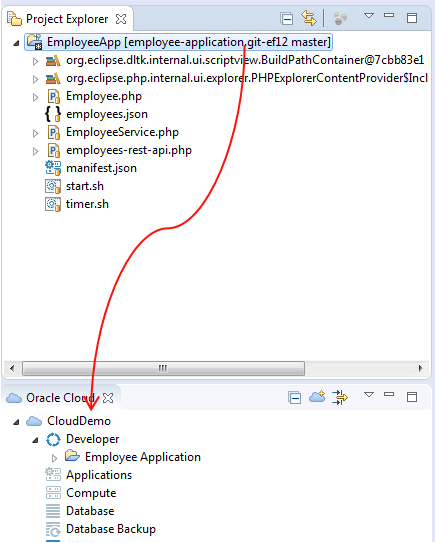Toggle Link with Editor in Project Explorer
This screenshot has width=435, height=543.
coord(309,18)
